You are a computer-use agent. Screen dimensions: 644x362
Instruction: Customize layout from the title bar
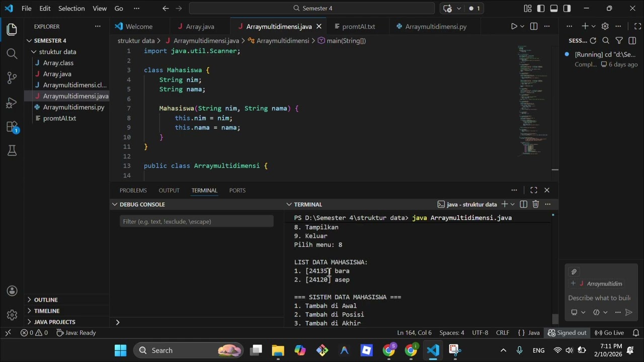[x=527, y=8]
